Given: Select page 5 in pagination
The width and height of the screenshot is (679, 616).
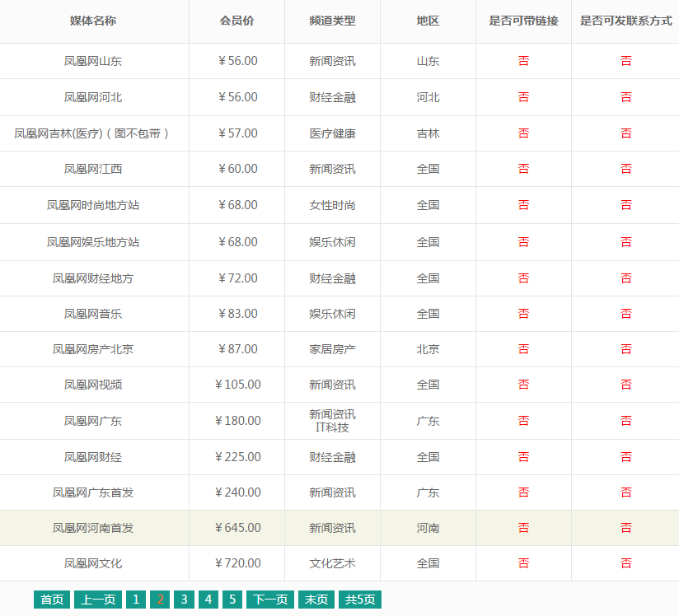Looking at the screenshot, I should (232, 600).
